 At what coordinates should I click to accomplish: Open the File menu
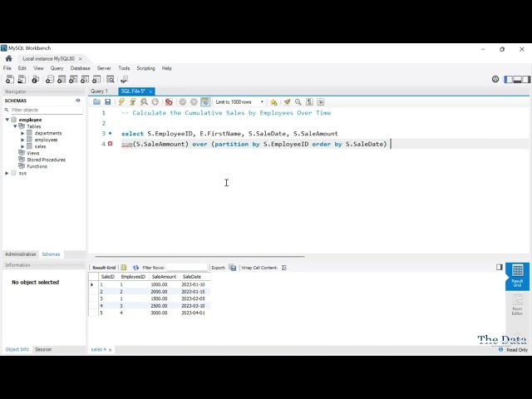point(7,68)
